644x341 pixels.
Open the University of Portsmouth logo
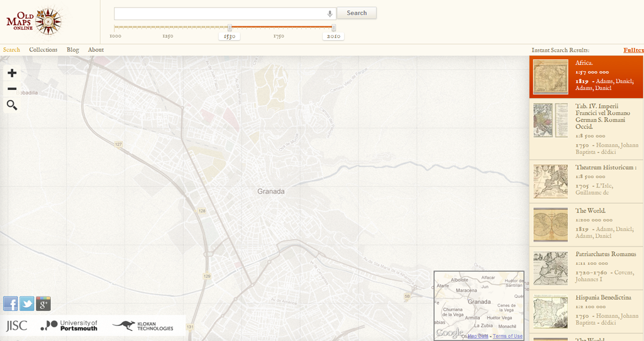(x=69, y=326)
